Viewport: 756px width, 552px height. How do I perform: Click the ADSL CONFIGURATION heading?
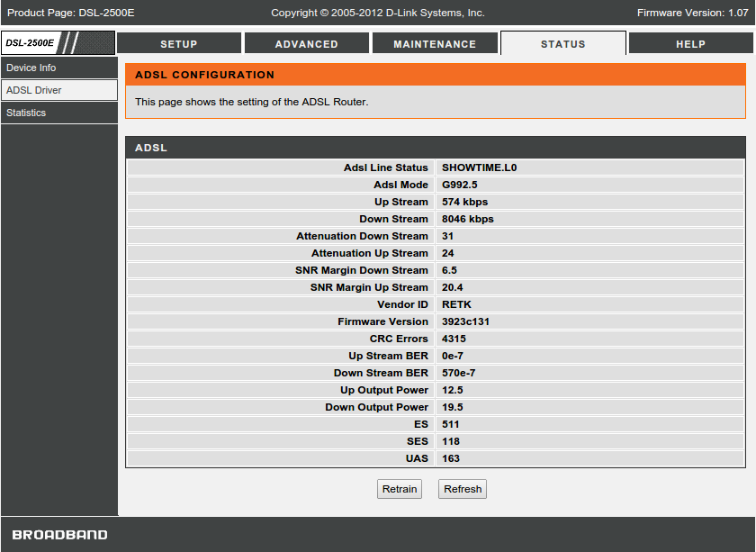[x=205, y=75]
